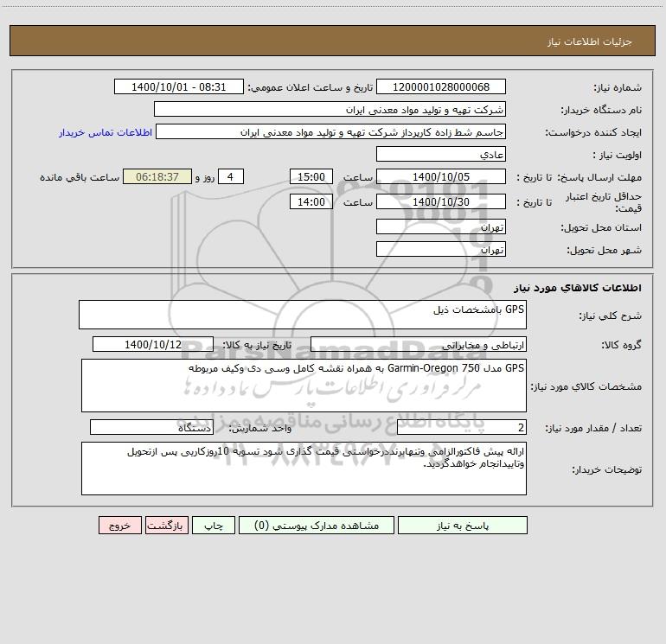Click the 'چاپ' print button
666x644 pixels.
point(214,525)
